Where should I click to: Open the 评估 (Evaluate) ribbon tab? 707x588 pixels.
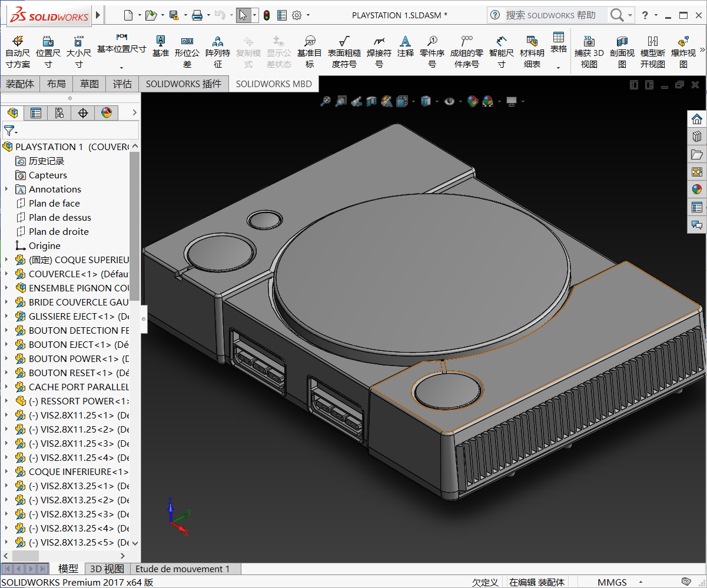122,84
